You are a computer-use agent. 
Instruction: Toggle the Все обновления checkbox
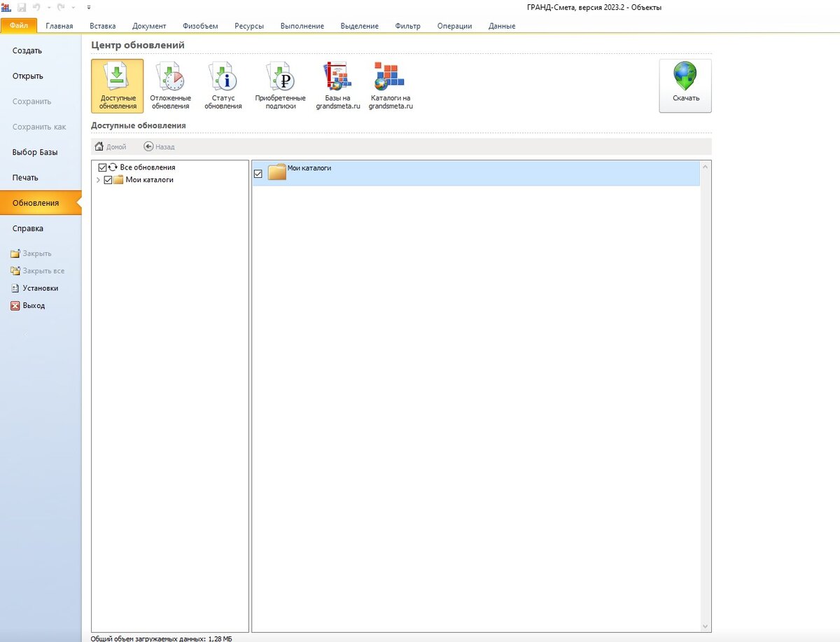pyautogui.click(x=103, y=167)
